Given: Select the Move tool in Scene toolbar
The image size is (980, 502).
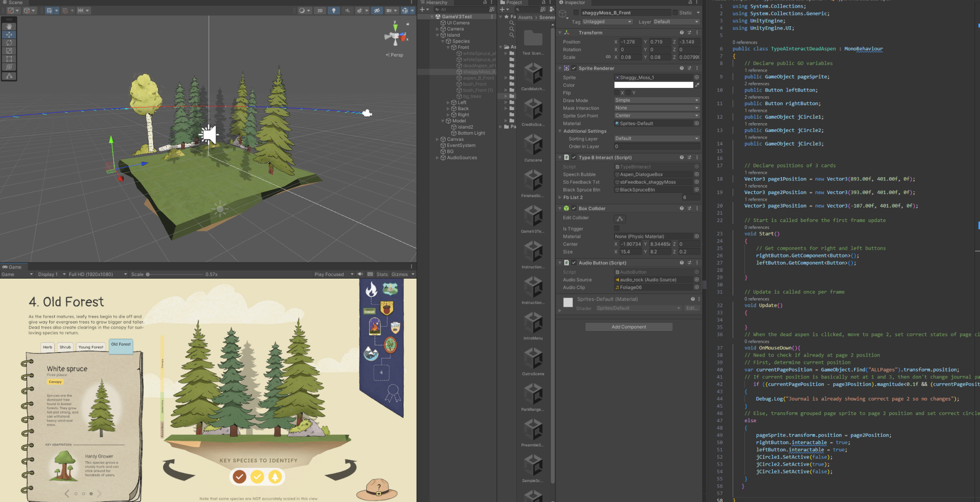Looking at the screenshot, I should (9, 34).
